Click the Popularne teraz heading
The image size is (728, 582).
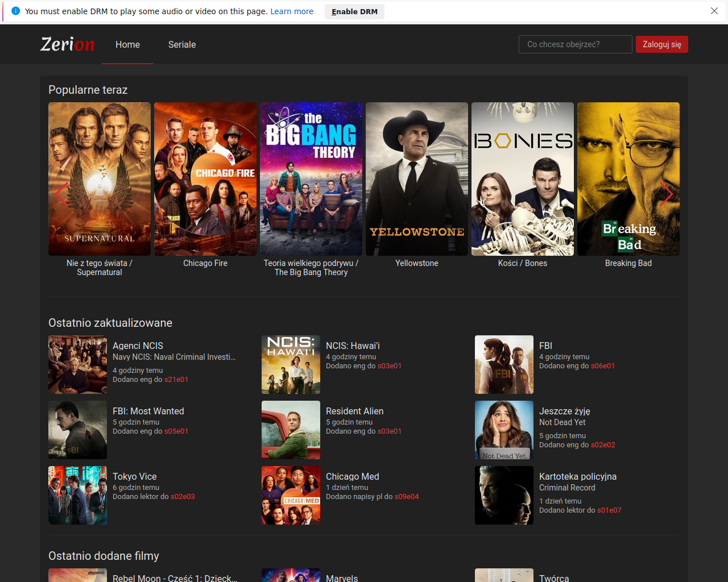coord(88,90)
